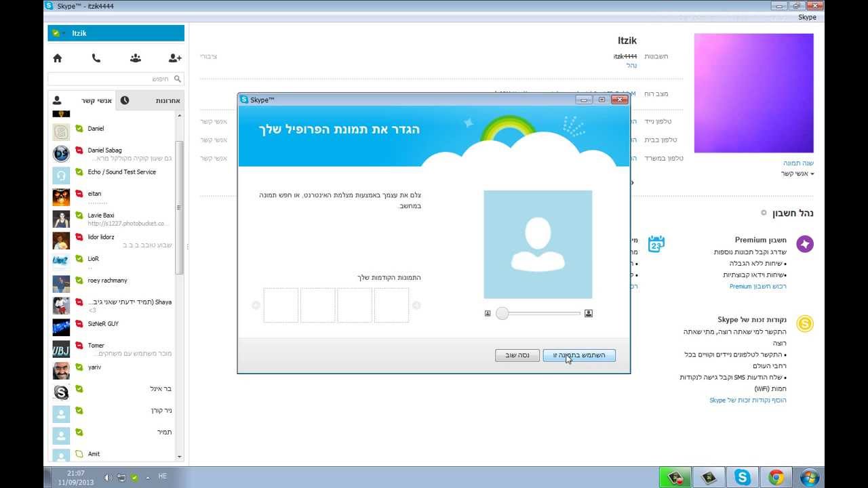Click the add contact icon
This screenshot has height=488, width=868.
(175, 58)
